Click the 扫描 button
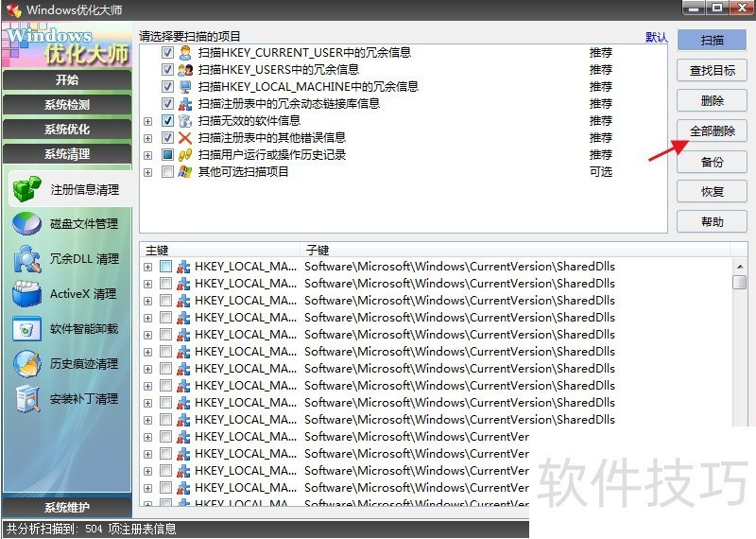 click(712, 40)
